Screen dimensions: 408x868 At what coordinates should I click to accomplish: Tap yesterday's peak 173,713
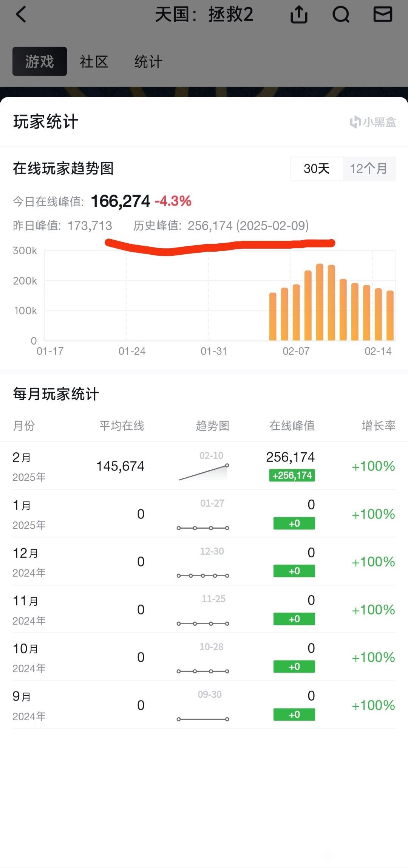[90, 226]
